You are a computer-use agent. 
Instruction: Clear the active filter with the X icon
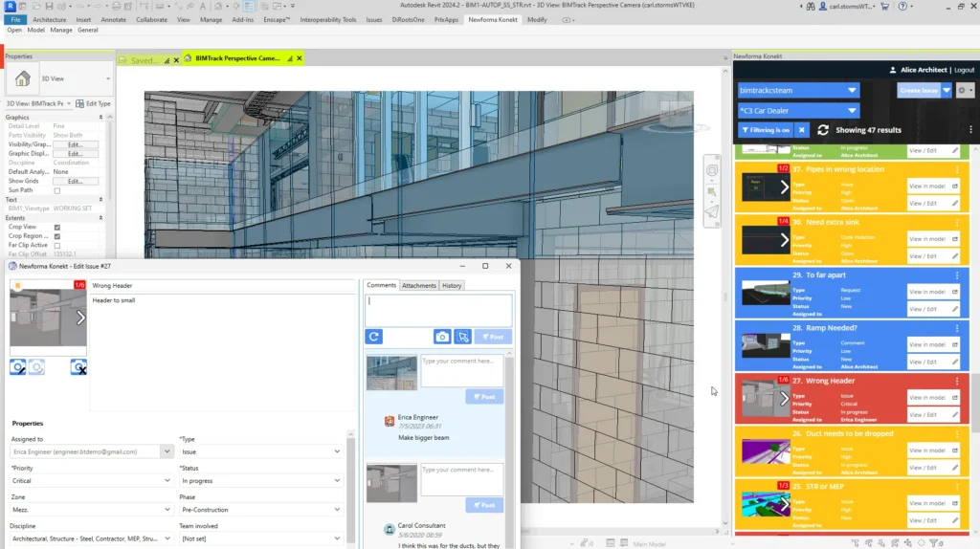[802, 130]
